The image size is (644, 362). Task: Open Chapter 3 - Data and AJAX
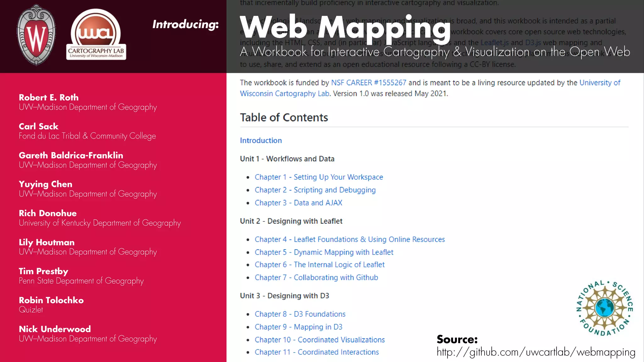point(298,203)
